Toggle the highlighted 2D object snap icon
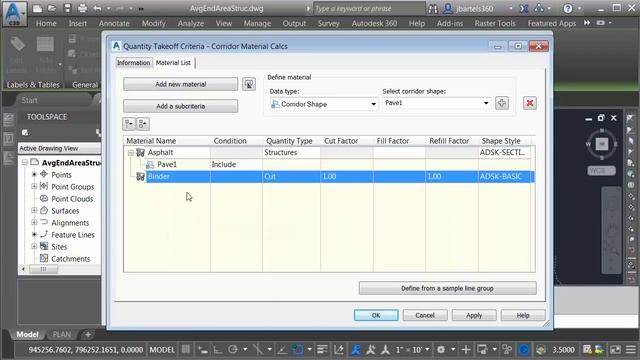This screenshot has height=360, width=640. click(x=298, y=349)
